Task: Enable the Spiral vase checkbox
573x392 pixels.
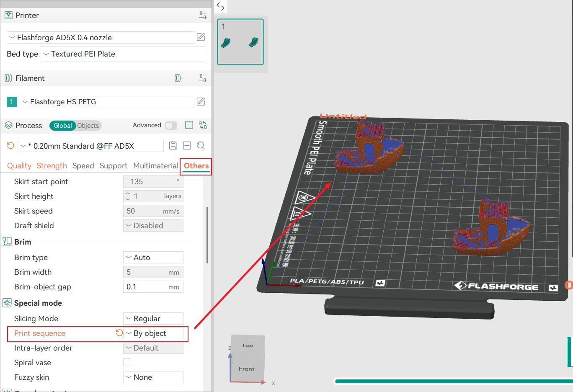Action: click(x=127, y=362)
